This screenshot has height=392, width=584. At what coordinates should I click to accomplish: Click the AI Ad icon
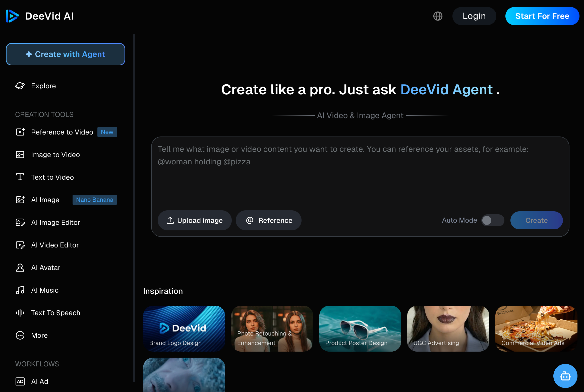(20, 381)
